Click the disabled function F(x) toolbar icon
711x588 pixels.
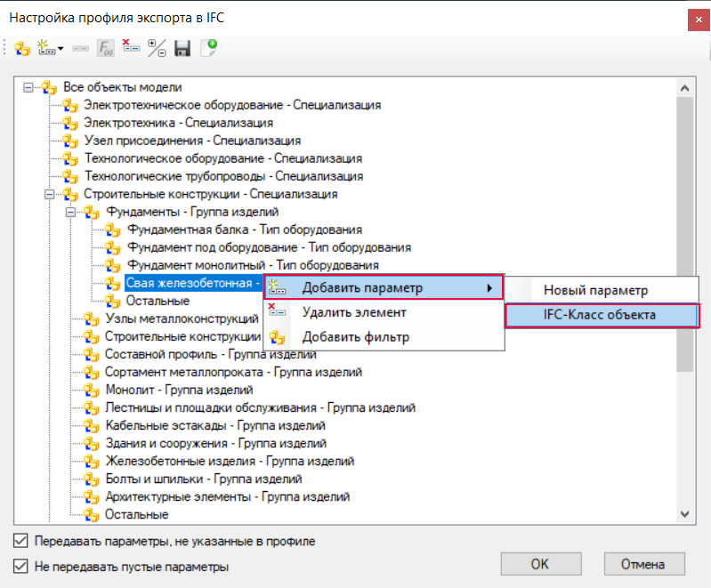pos(105,49)
